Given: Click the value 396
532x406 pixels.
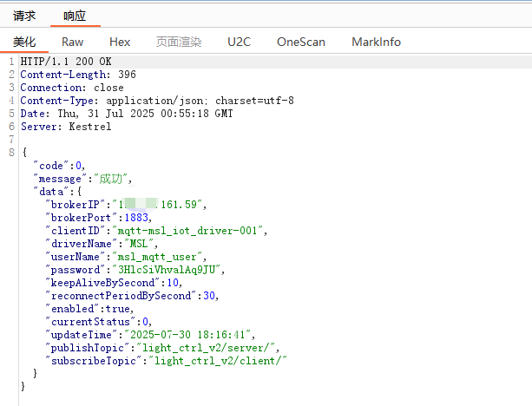Looking at the screenshot, I should pyautogui.click(x=127, y=75).
